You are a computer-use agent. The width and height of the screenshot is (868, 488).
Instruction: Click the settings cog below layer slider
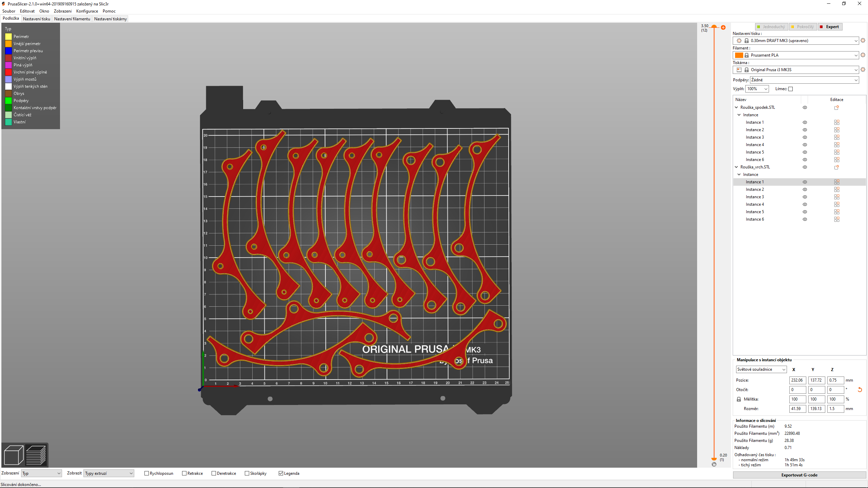tap(714, 464)
